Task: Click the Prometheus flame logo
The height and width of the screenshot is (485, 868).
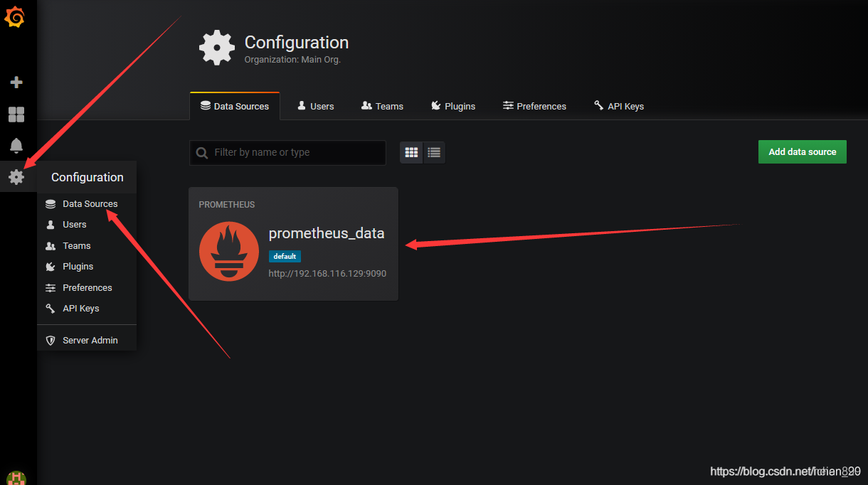Action: (x=229, y=251)
